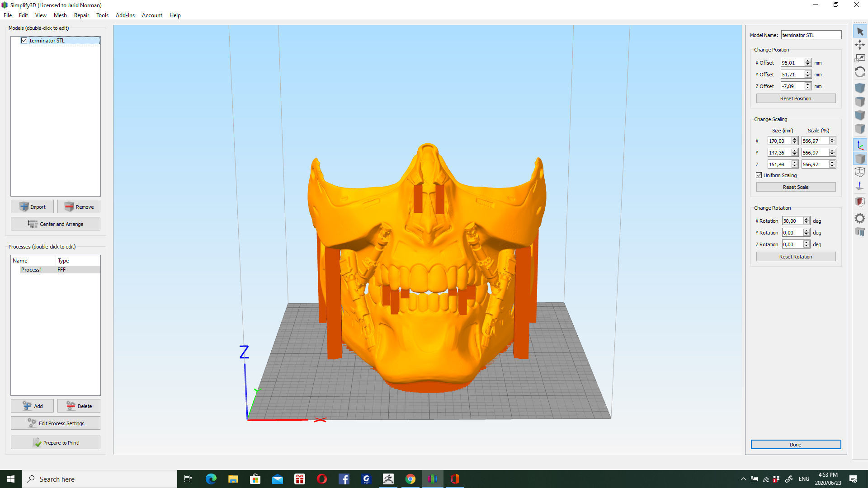Open the Tools menu
The height and width of the screenshot is (488, 868).
pos(102,15)
